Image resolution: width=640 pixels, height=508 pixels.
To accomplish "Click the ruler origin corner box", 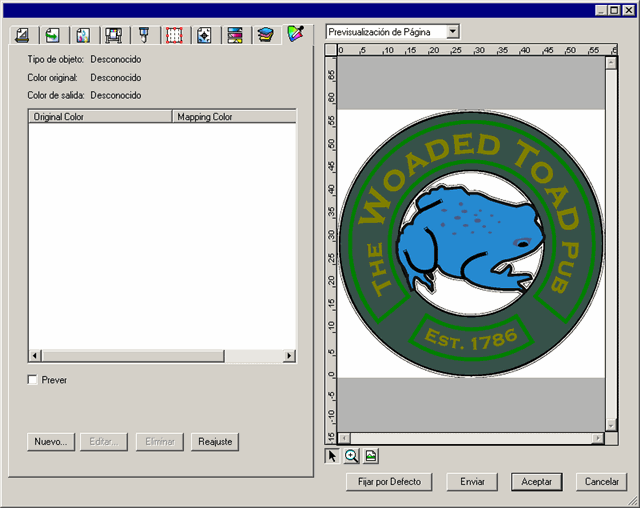I will (x=331, y=50).
